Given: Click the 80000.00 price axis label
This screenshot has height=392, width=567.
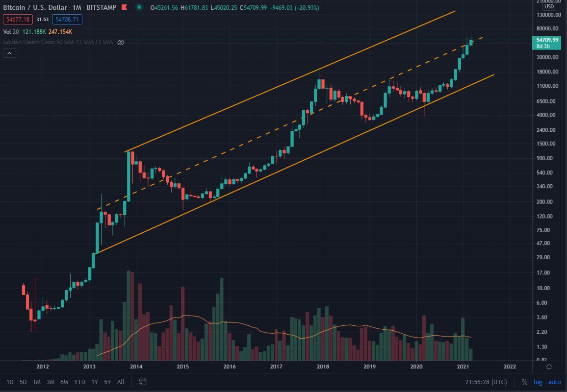Looking at the screenshot, I should click(x=546, y=28).
